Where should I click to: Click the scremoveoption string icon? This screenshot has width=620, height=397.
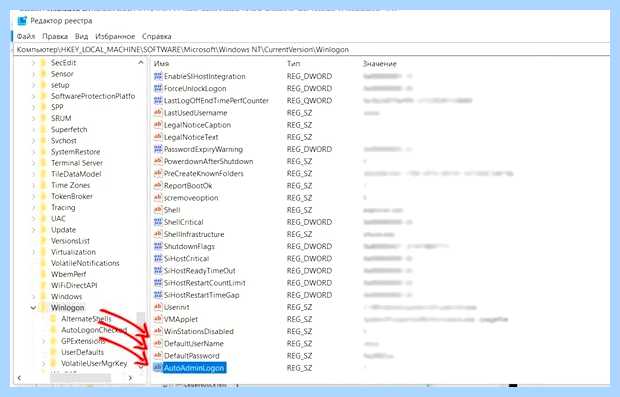[158, 197]
